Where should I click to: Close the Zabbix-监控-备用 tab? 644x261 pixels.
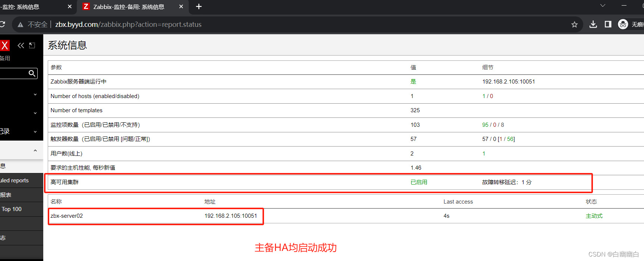pyautogui.click(x=181, y=7)
